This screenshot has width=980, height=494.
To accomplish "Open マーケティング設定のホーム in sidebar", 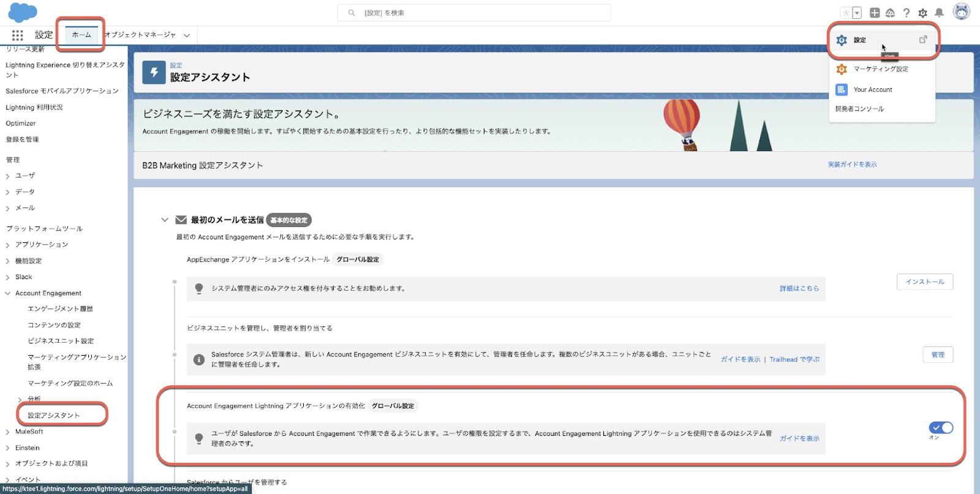I will (70, 383).
